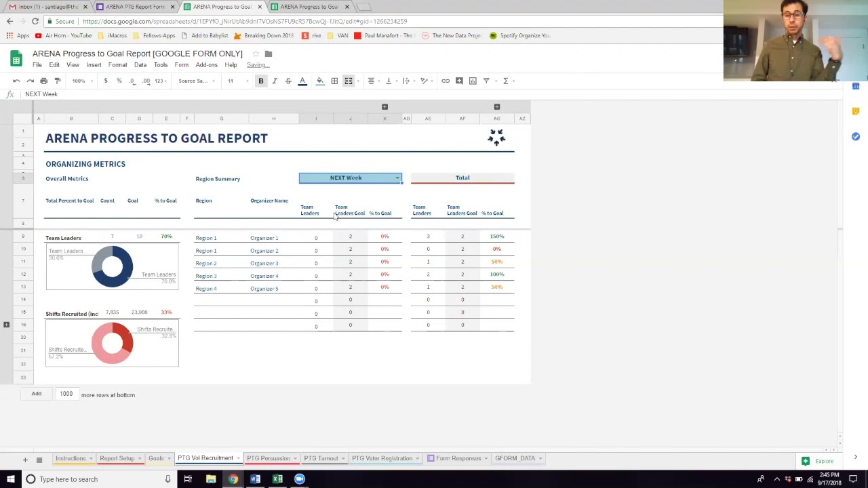This screenshot has height=488, width=868.
Task: Switch to the Instructions sheet tab
Action: point(71,458)
